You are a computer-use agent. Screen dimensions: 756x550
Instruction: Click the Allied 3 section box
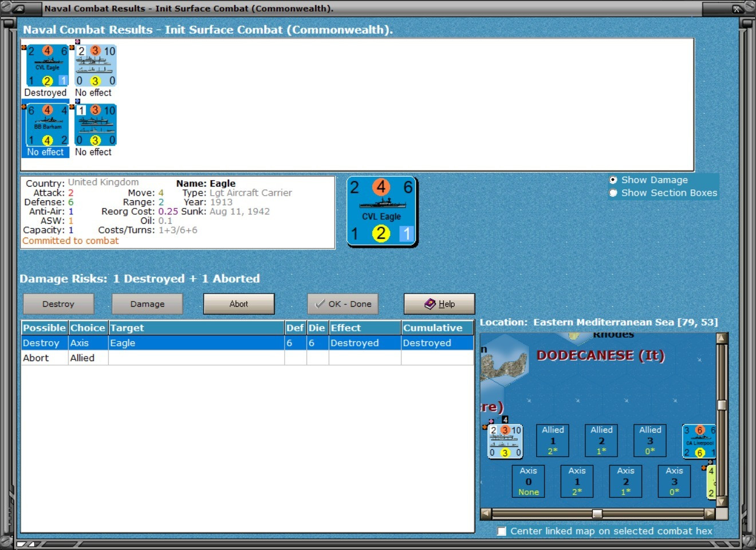[650, 440]
